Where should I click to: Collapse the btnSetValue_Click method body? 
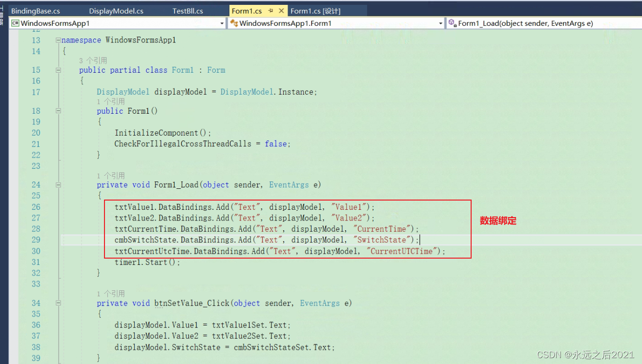click(58, 303)
